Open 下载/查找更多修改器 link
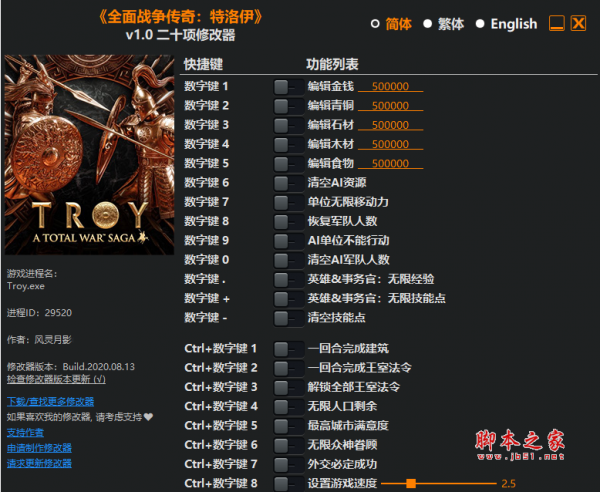Viewport: 600px width, 492px height. coord(50,401)
